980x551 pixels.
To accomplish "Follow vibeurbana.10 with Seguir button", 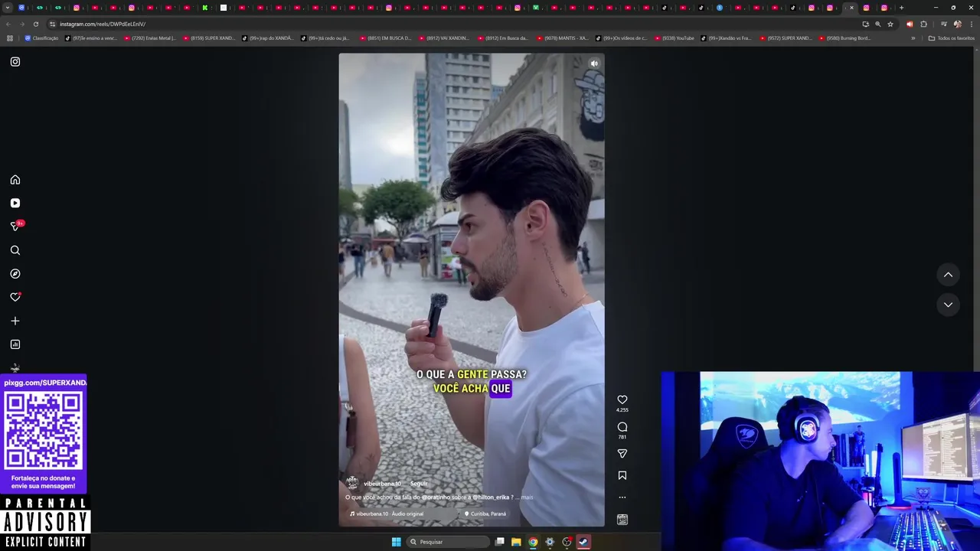I will 419,484.
